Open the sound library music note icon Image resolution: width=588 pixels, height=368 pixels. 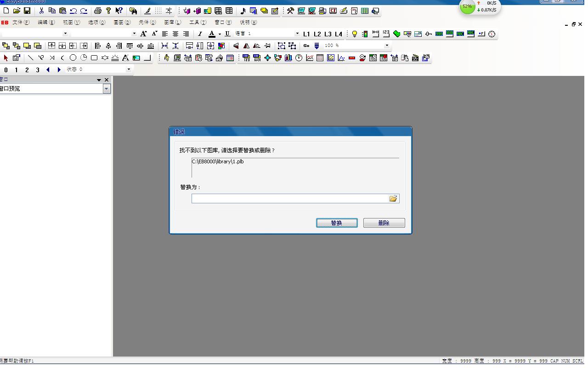[243, 11]
